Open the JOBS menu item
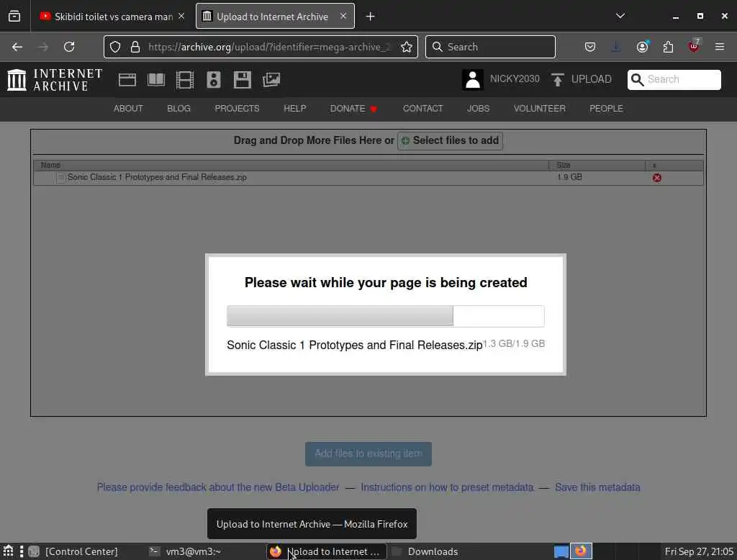Viewport: 737px width, 560px height. point(479,109)
